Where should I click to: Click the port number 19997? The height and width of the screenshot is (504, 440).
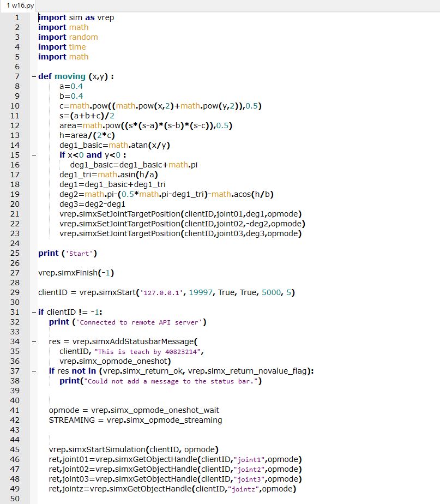[201, 292]
